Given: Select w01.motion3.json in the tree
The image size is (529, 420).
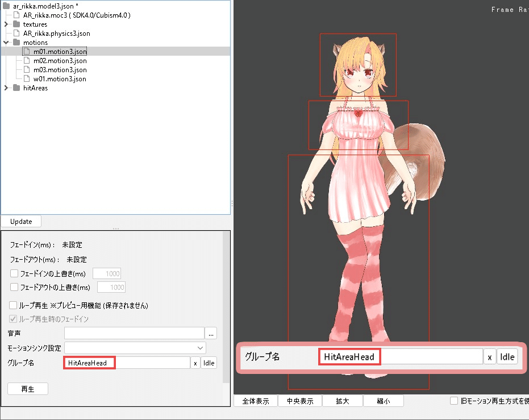Looking at the screenshot, I should 59,78.
